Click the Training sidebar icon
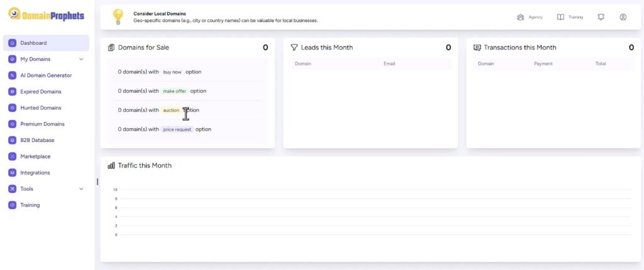644x270 pixels. click(13, 205)
